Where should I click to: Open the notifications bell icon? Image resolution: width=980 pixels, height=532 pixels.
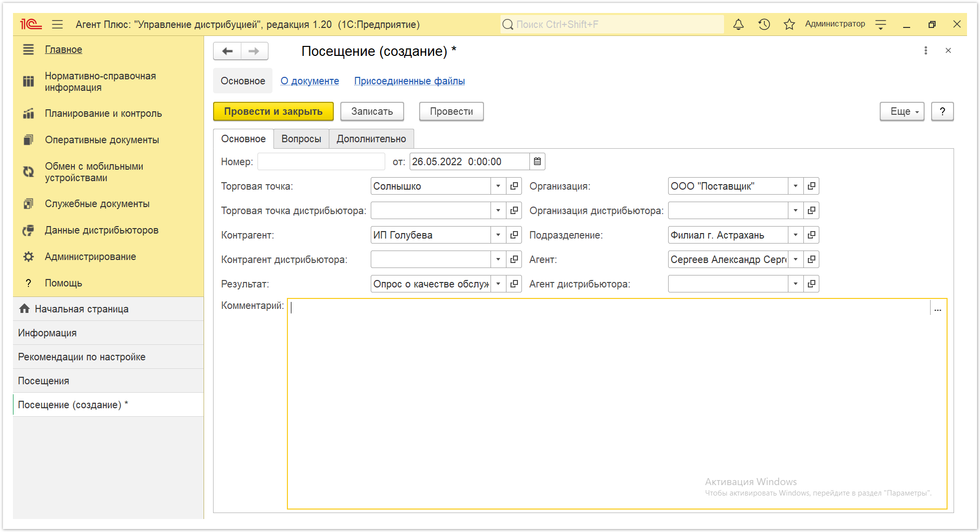(738, 24)
